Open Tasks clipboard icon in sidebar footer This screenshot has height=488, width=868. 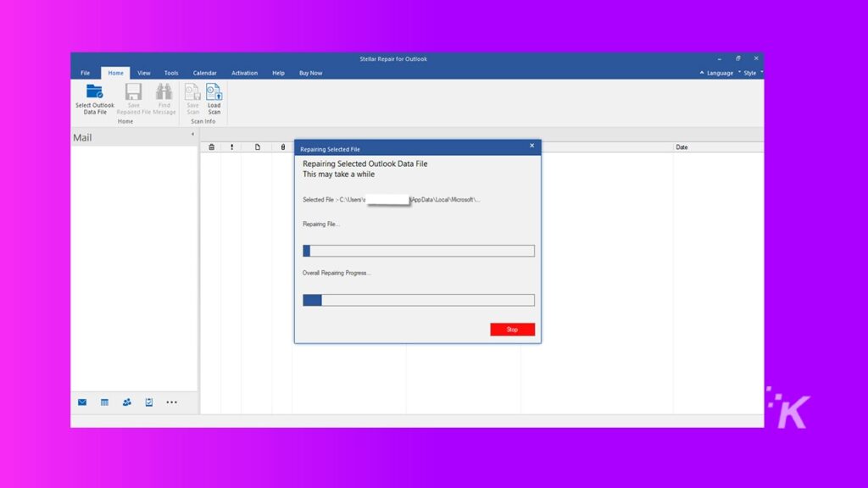tap(149, 402)
